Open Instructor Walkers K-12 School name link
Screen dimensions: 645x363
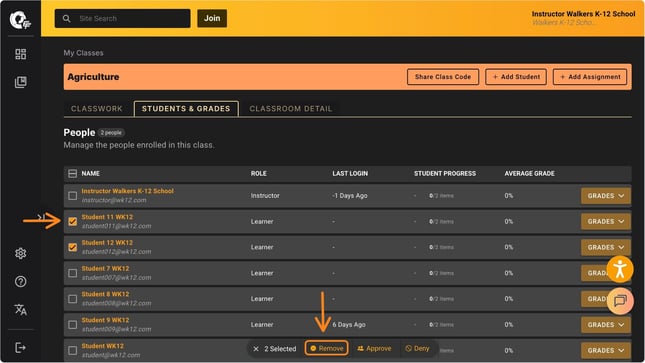pyautogui.click(x=128, y=191)
